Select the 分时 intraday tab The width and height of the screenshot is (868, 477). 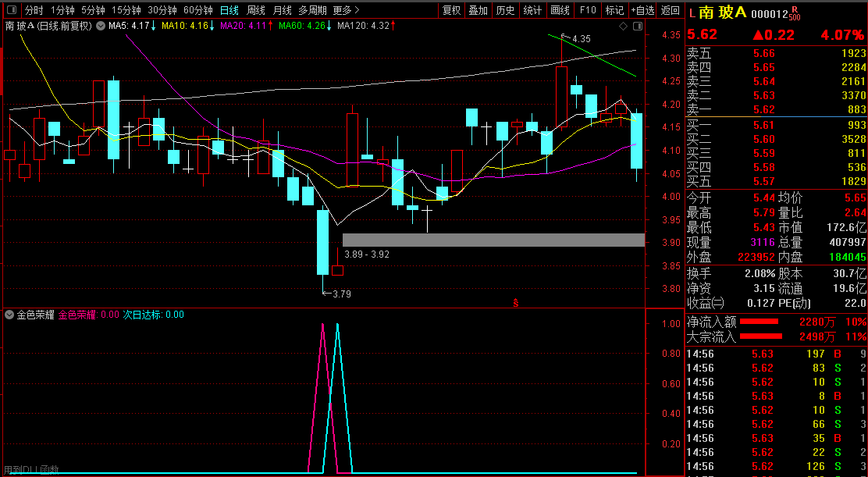pyautogui.click(x=34, y=11)
